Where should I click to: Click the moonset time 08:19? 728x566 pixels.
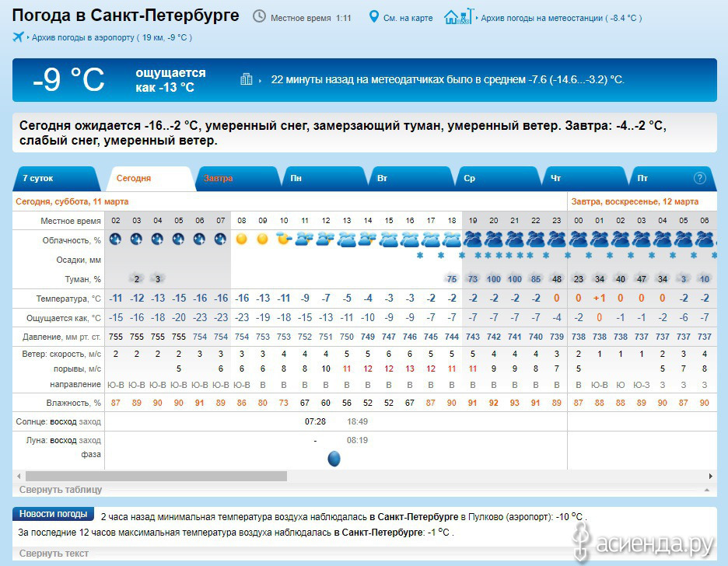(x=357, y=440)
